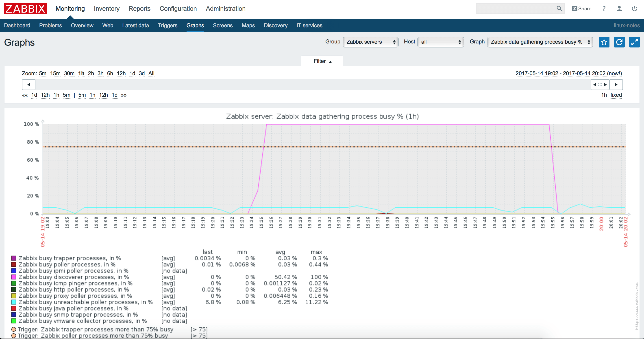Image resolution: width=644 pixels, height=339 pixels.
Task: Click 'Zabbix busy icmp pinger processes' legend
Action: [76, 283]
